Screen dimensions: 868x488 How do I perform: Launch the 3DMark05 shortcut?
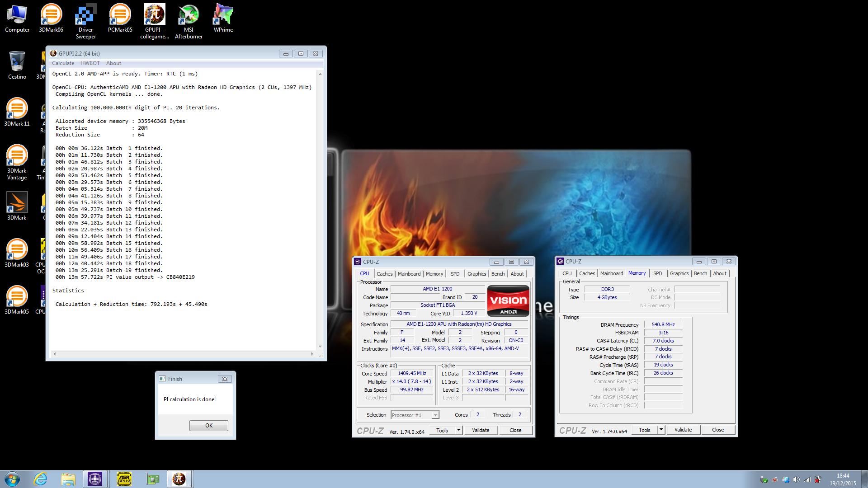(x=17, y=300)
